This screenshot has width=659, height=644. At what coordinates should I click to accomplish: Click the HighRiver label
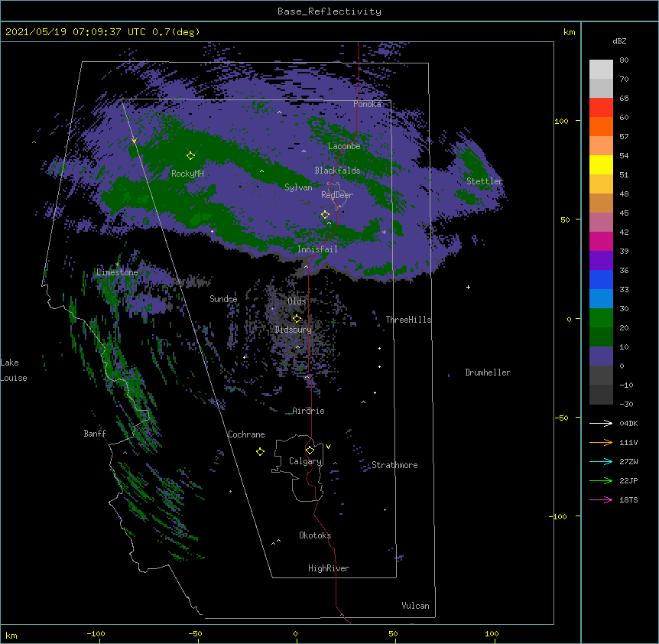pyautogui.click(x=329, y=568)
